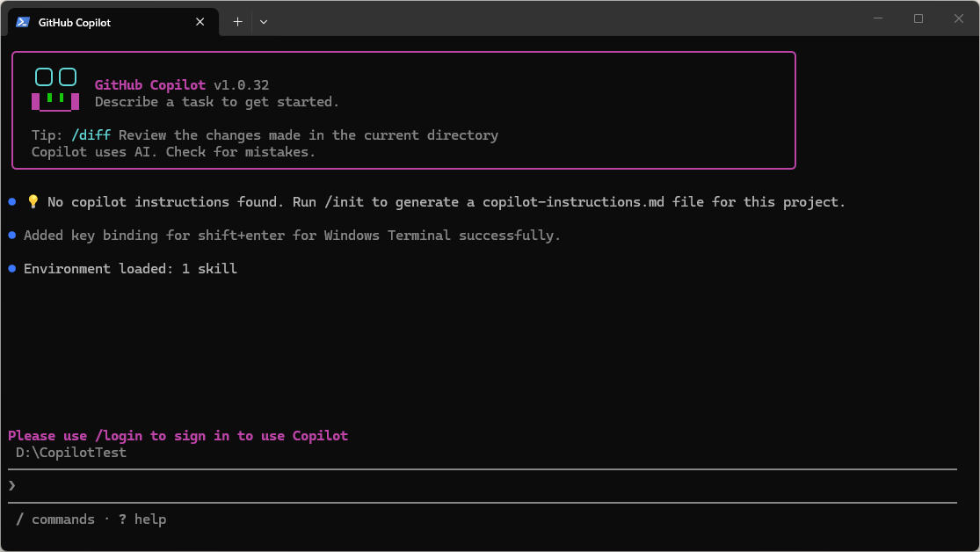Click the /login text in the sign-in message
The image size is (980, 552).
tap(119, 436)
